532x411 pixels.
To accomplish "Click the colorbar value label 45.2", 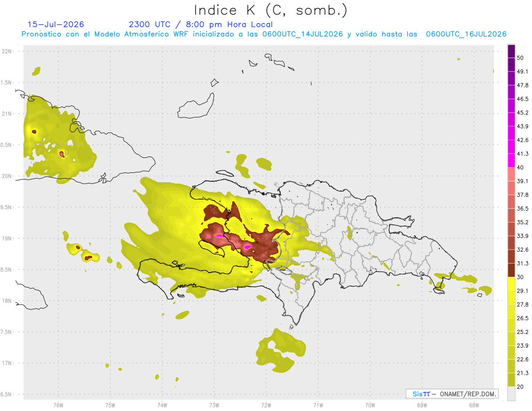I will pos(523,113).
